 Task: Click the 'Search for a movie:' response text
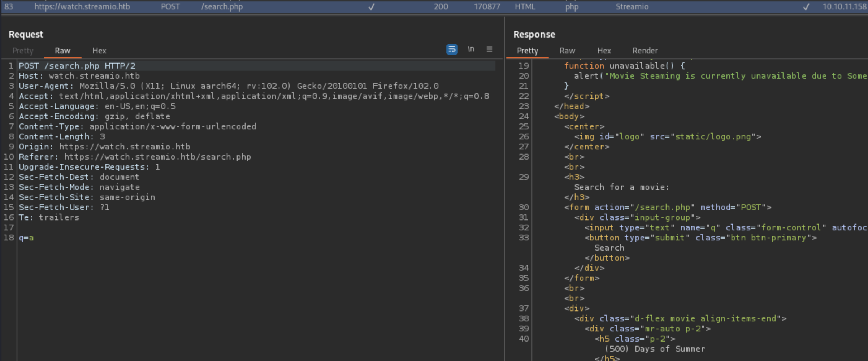pos(621,187)
